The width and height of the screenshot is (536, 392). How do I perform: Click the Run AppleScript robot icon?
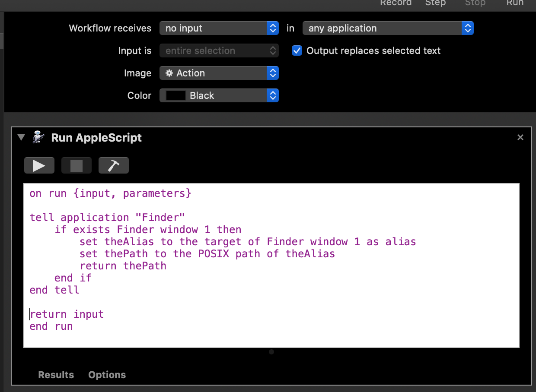pos(39,138)
